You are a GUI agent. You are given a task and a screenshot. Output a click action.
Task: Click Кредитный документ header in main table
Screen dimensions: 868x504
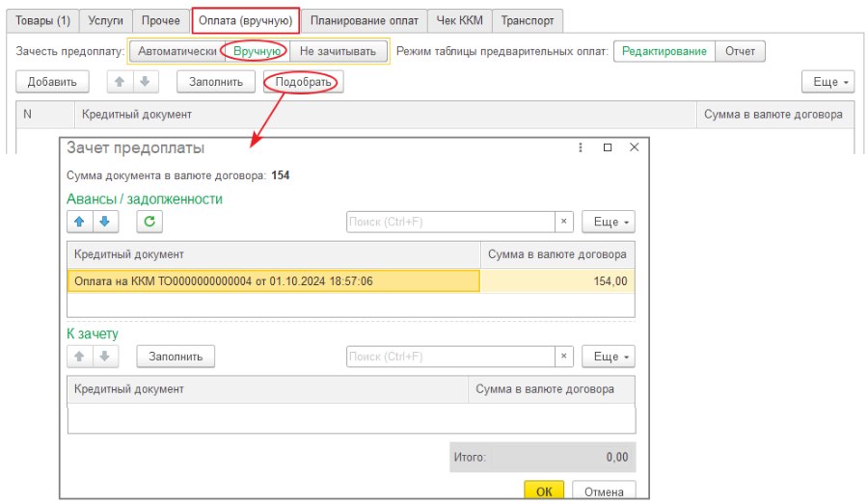point(385,115)
